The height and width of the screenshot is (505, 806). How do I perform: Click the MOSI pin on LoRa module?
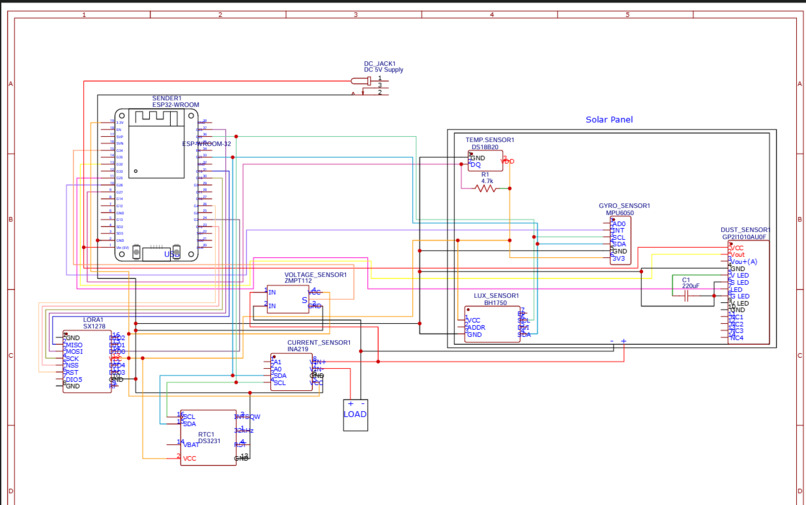click(x=74, y=352)
